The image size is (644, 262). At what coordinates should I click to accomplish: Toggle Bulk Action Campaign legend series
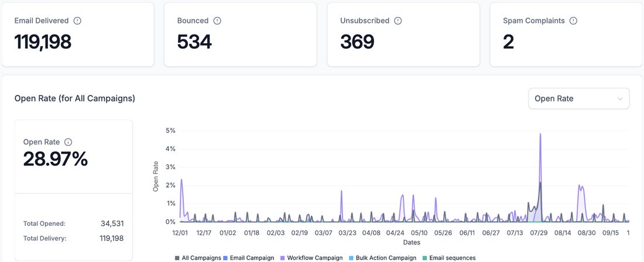coord(382,258)
